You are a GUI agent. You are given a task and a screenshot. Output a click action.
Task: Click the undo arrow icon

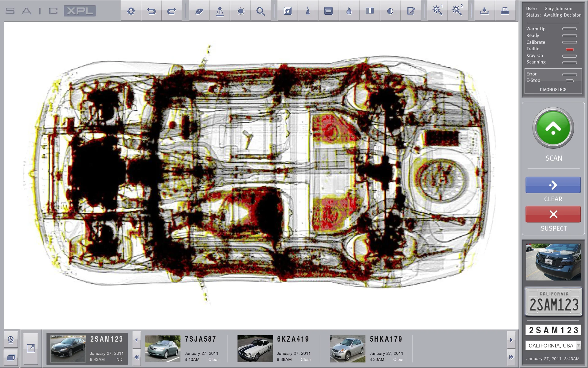[151, 11]
